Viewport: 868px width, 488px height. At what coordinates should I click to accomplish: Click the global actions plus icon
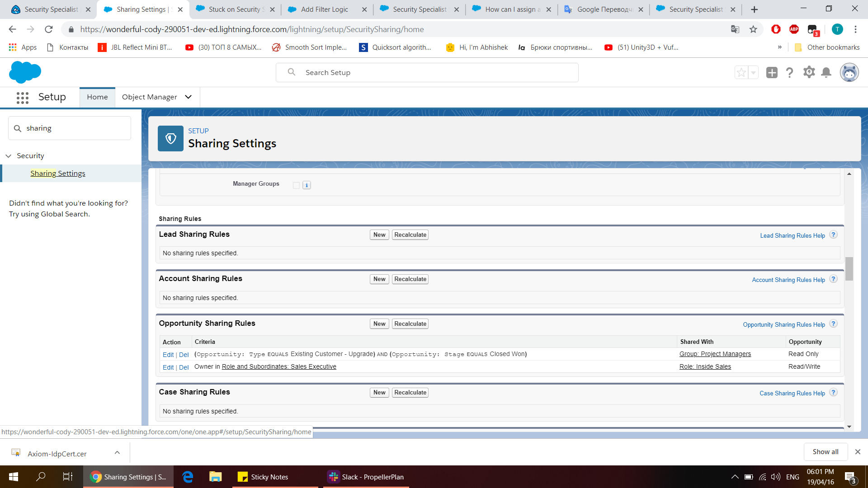point(772,72)
